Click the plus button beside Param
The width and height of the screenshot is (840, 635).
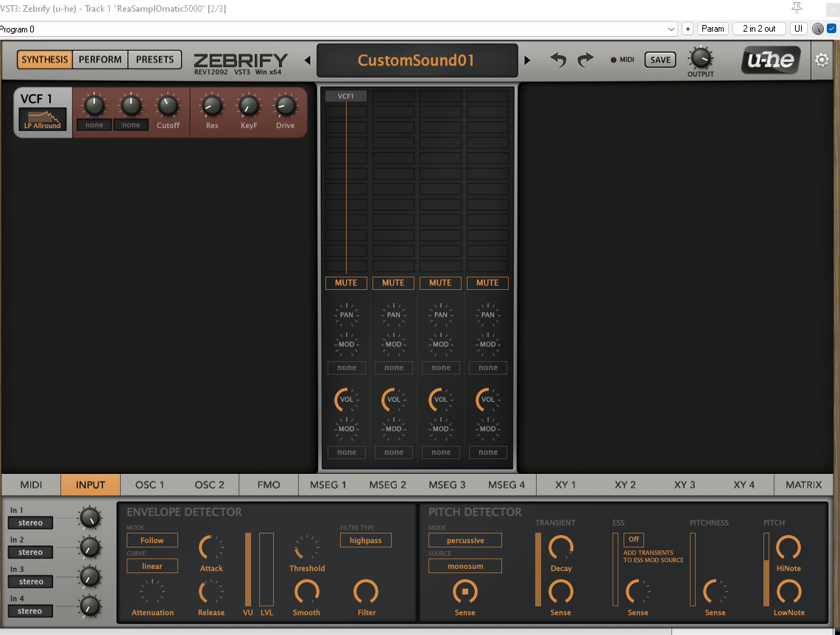click(688, 29)
